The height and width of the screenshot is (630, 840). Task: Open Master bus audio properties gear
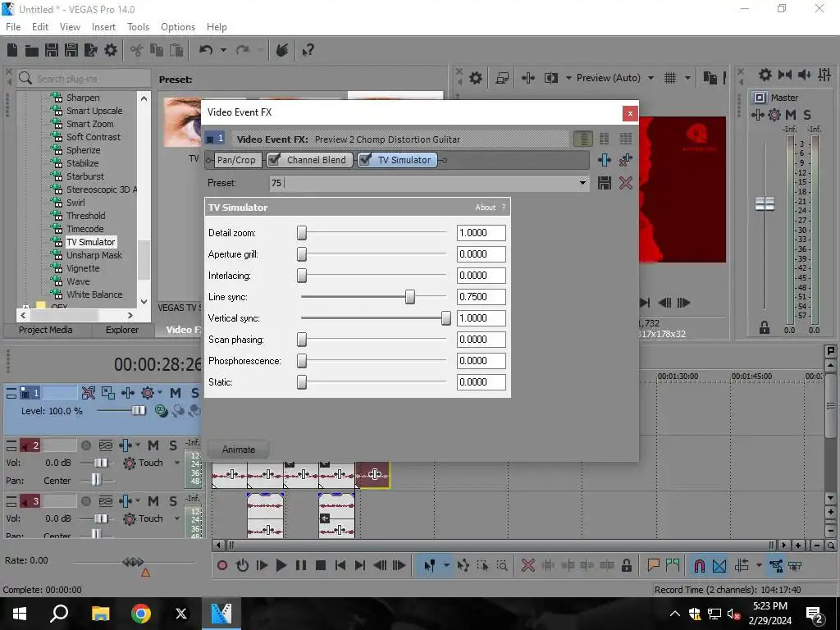[x=765, y=75]
